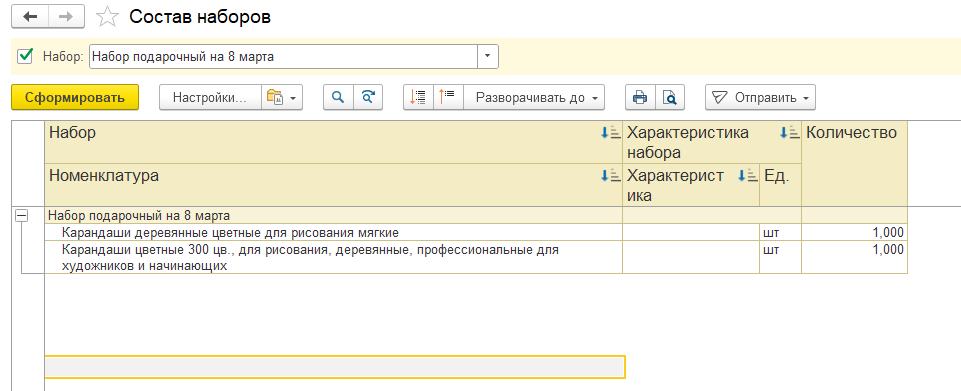Print the report with printer icon
The image size is (961, 391).
coord(640,97)
